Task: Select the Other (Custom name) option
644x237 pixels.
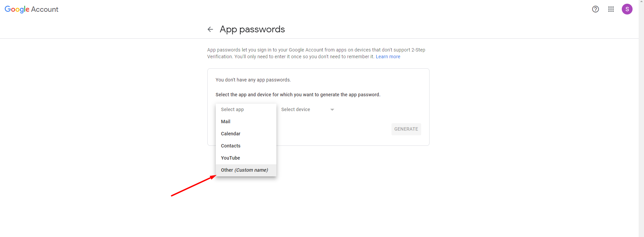Action: 244,170
